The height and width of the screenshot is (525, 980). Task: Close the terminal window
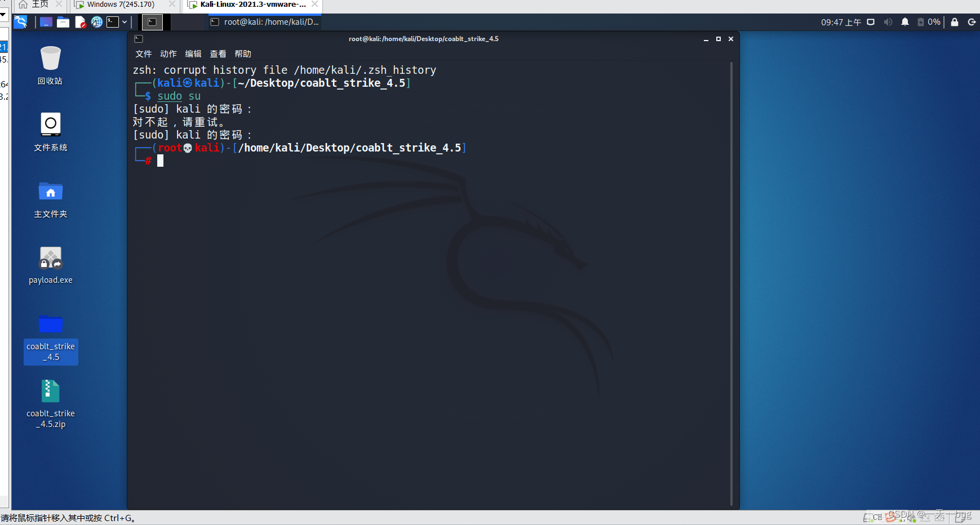coord(731,39)
